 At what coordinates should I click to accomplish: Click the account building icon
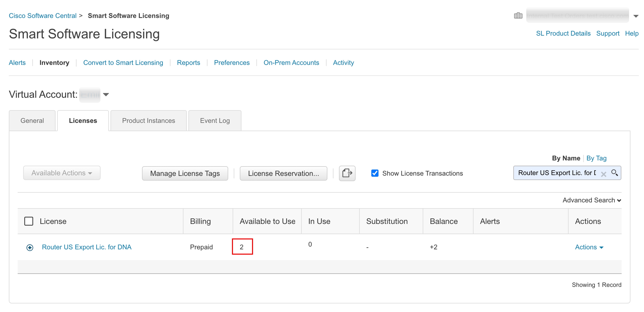coord(518,16)
